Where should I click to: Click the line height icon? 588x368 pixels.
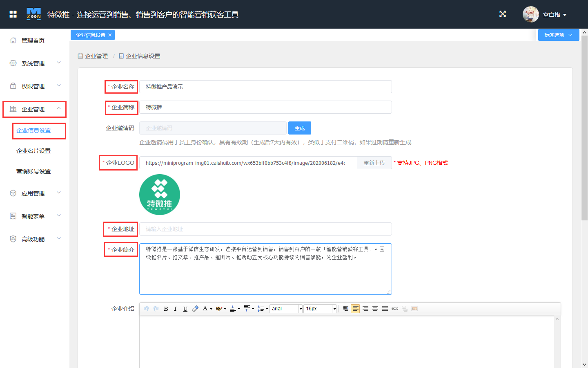point(261,309)
